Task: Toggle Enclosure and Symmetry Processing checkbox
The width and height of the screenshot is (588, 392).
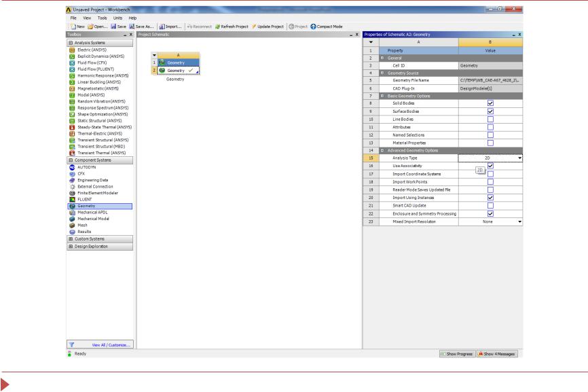Action: click(490, 214)
